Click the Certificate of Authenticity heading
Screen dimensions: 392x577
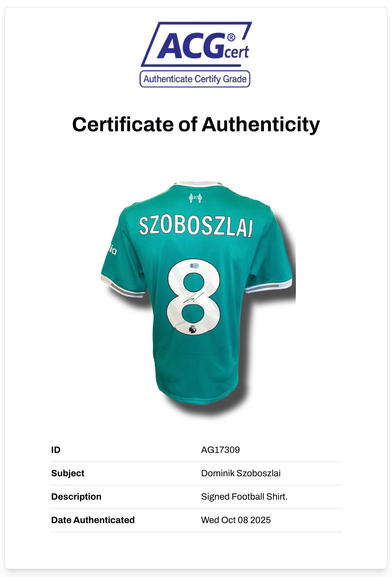196,124
